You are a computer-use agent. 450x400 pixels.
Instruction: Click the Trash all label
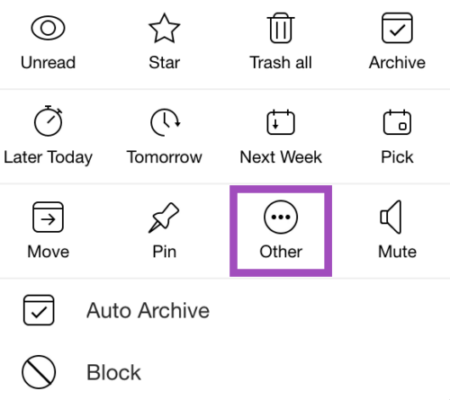(281, 62)
